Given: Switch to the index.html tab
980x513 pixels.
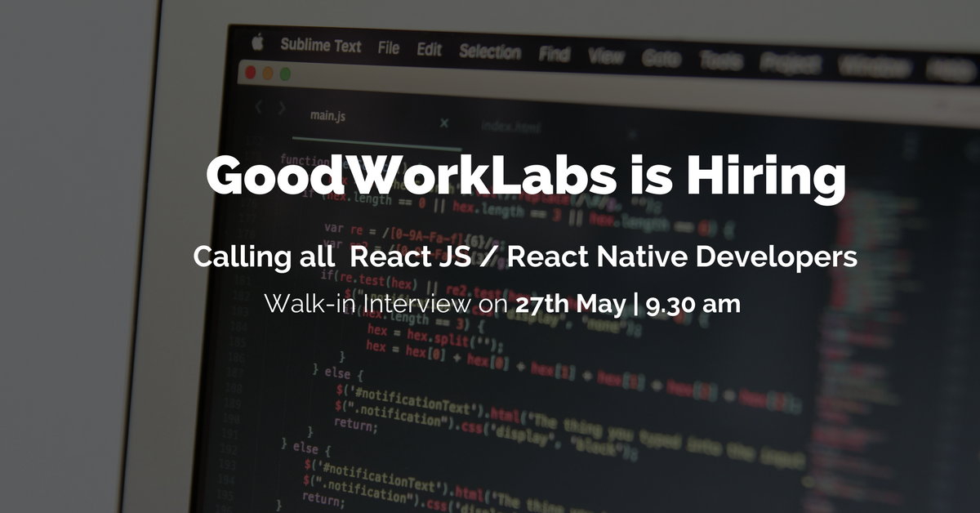Looking at the screenshot, I should [512, 127].
